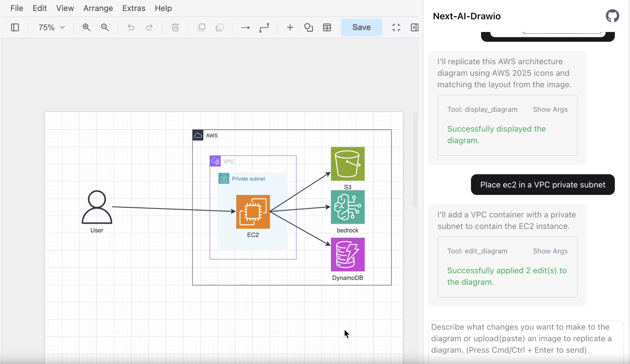
Task: Toggle the left sidebar panel icon
Action: (x=15, y=27)
